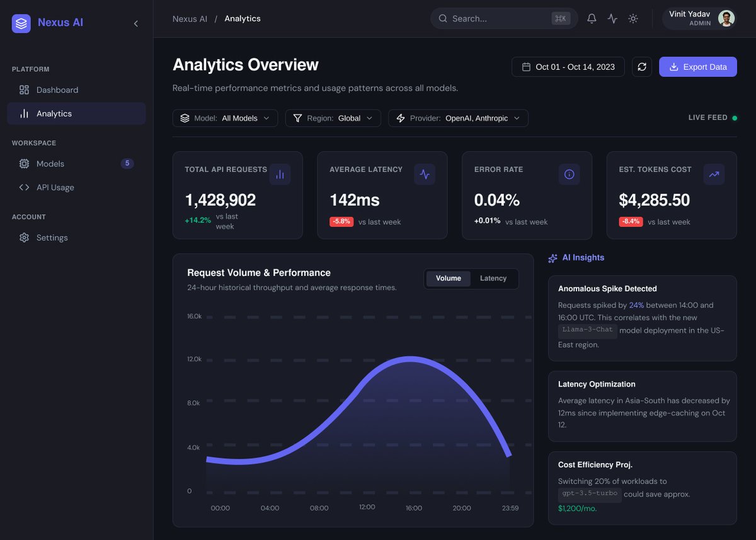This screenshot has height=540, width=756.
Task: Click the refresh data icon button
Action: tap(642, 67)
